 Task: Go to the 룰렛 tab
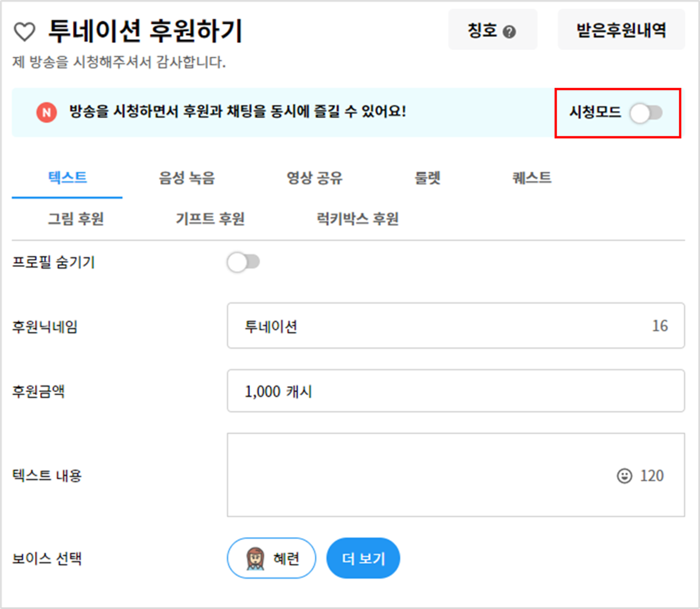coord(427,178)
